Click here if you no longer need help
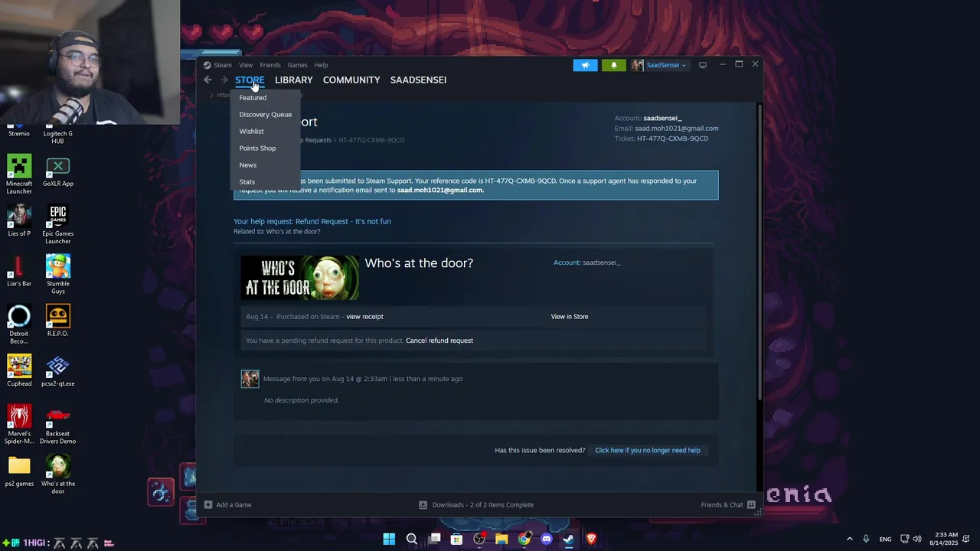The image size is (980, 551). coord(648,451)
